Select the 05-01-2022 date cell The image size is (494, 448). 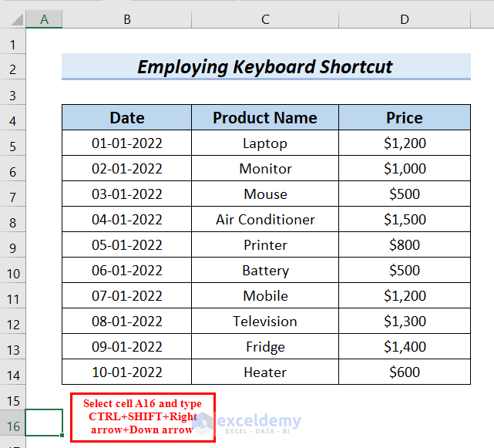click(x=126, y=244)
